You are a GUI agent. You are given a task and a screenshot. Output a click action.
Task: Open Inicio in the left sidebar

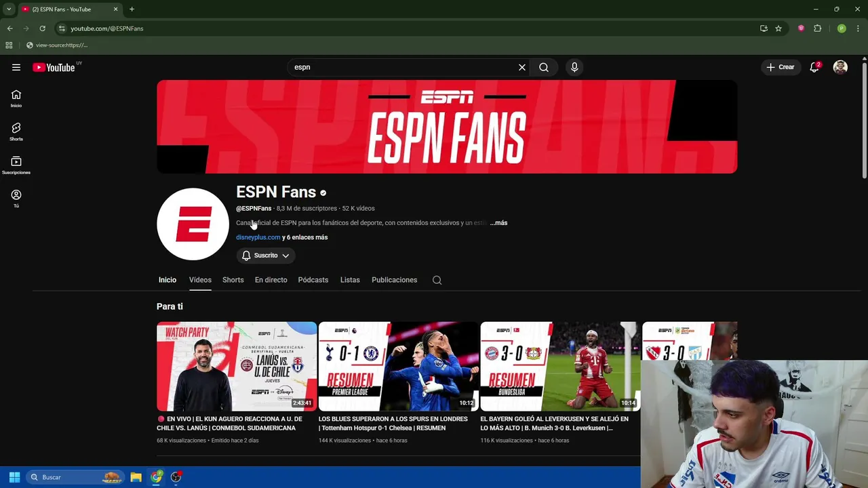click(x=16, y=99)
